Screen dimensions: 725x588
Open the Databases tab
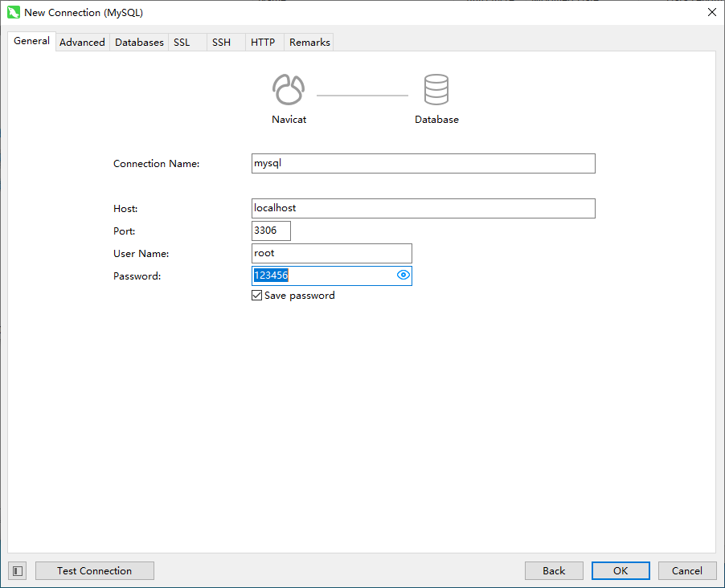click(139, 42)
